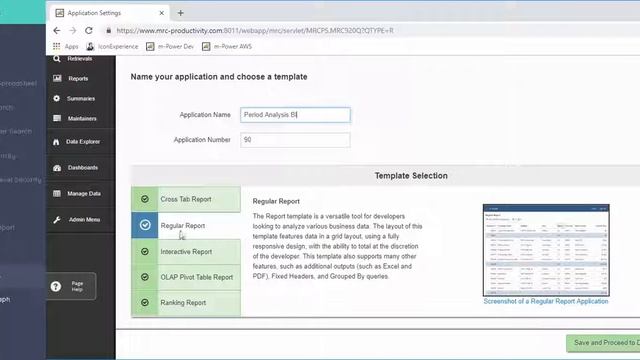Image resolution: width=640 pixels, height=360 pixels.
Task: Select the OLAP Pivot Table Report template
Action: [186, 277]
